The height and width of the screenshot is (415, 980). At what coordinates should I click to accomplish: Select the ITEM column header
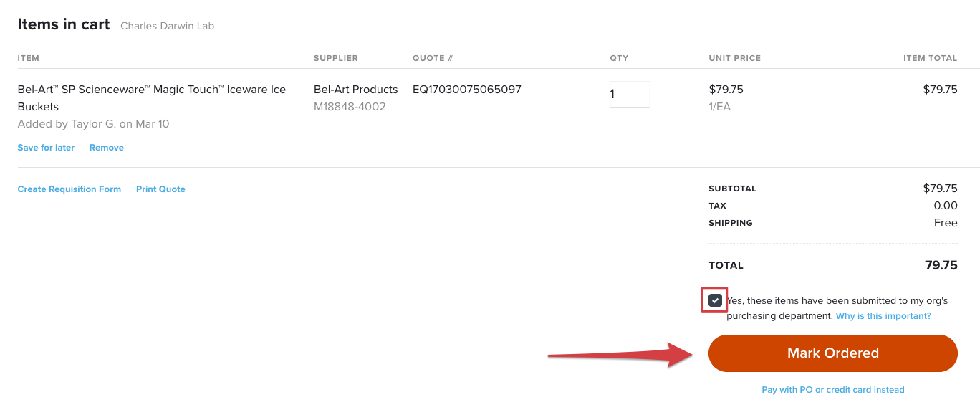pyautogui.click(x=29, y=58)
